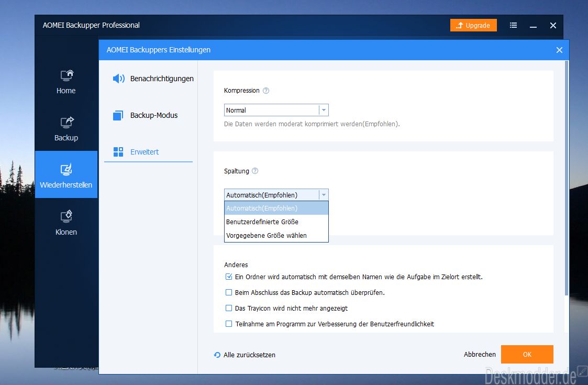Choose Automatisch(Empfohlen) from the list

pyautogui.click(x=276, y=208)
